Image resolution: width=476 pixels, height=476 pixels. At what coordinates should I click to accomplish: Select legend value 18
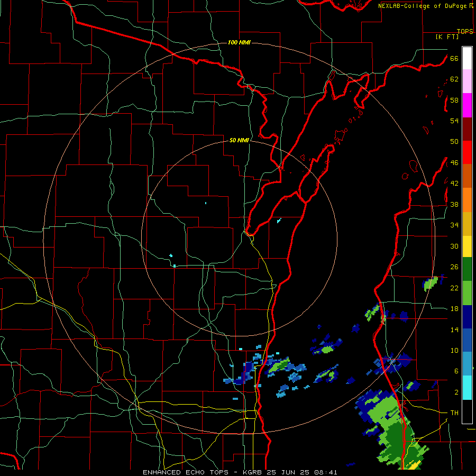coord(454,309)
